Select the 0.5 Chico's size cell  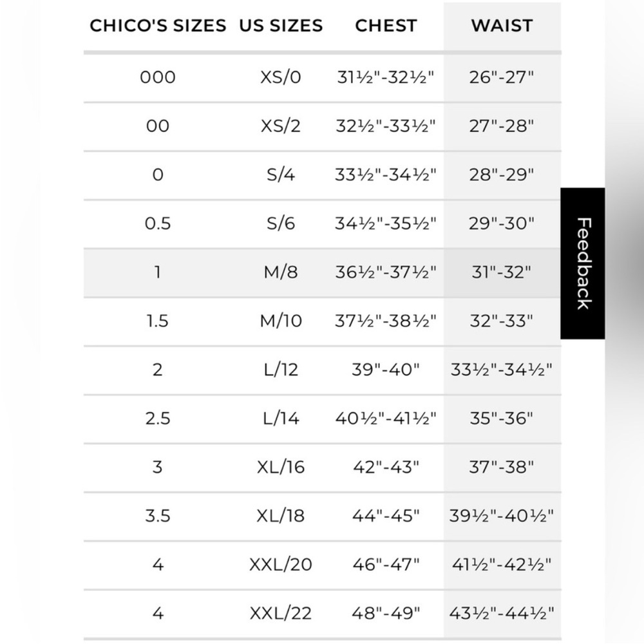(158, 223)
